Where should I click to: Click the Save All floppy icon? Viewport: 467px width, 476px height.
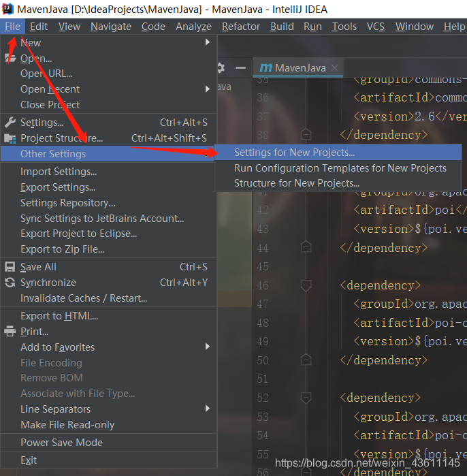[x=10, y=267]
